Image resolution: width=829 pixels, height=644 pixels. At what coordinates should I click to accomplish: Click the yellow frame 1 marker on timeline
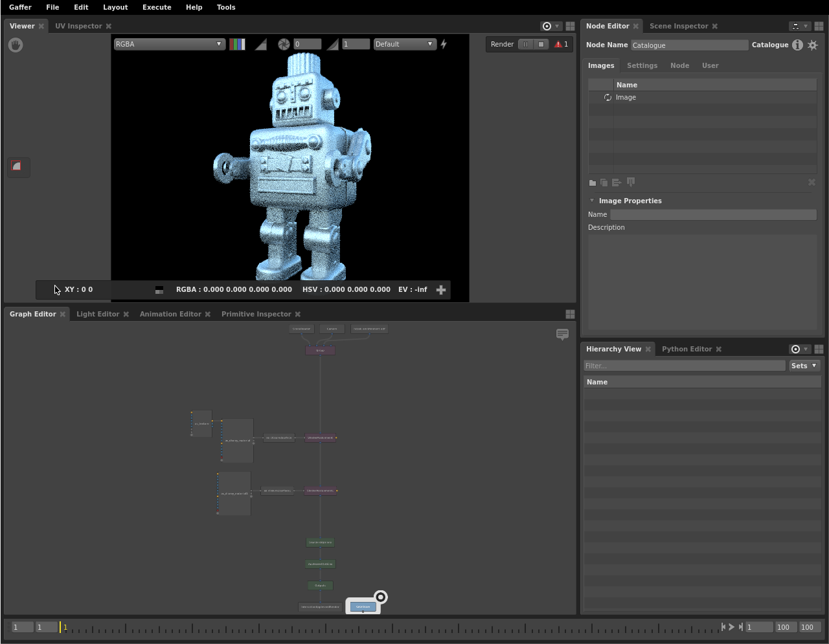coord(60,627)
